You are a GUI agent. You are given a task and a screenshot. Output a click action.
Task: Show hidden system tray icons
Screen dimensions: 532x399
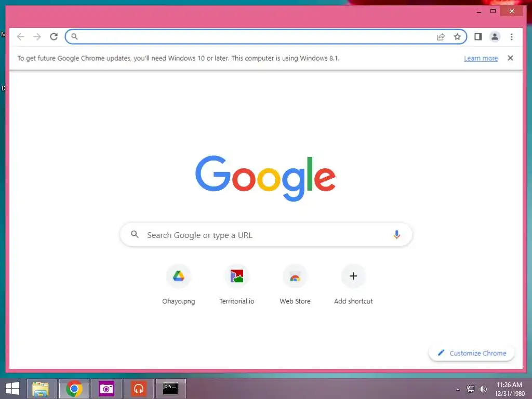point(458,389)
